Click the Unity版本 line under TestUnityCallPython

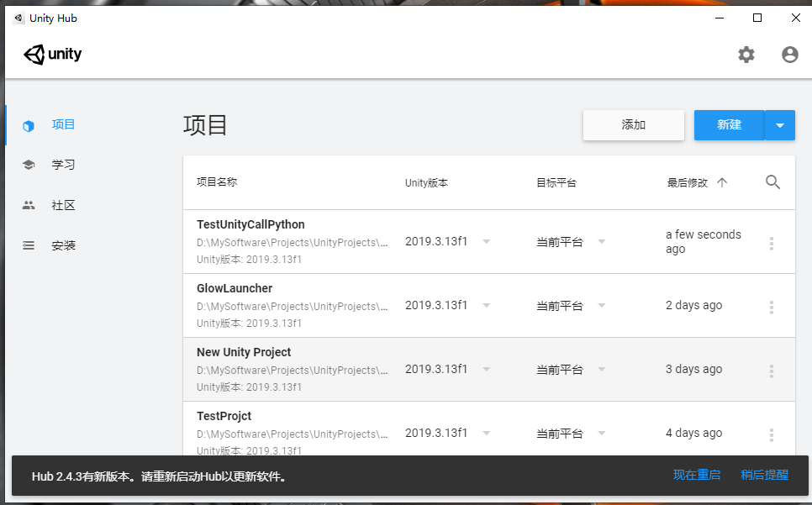coord(249,260)
